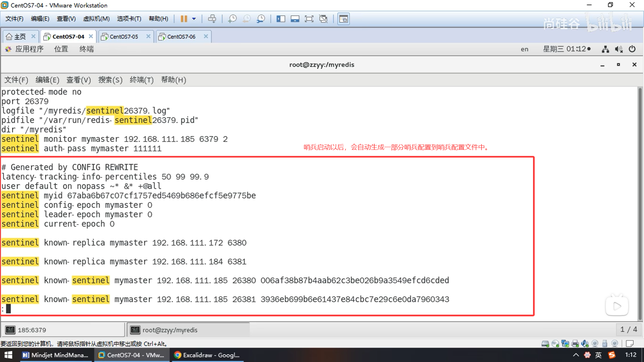Toggle the thumbnail bar view
The image size is (644, 362).
[295, 19]
